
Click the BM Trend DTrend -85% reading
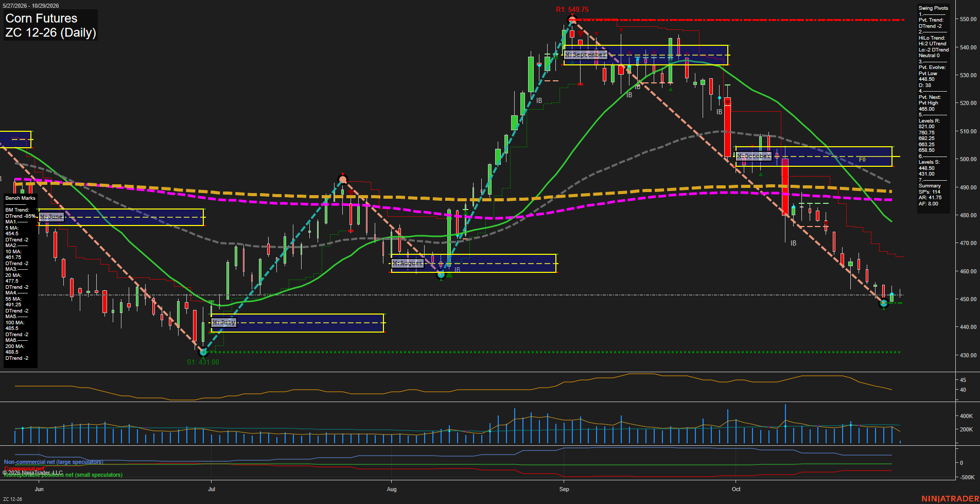[21, 213]
